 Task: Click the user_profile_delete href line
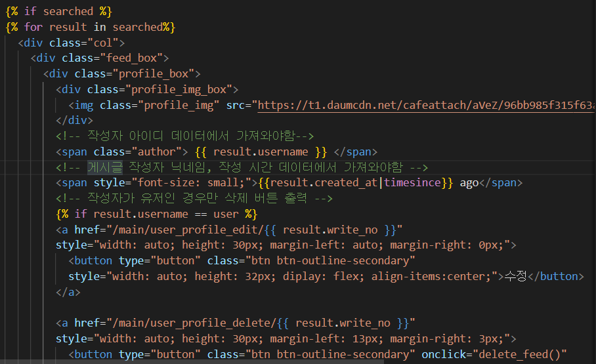pos(236,323)
